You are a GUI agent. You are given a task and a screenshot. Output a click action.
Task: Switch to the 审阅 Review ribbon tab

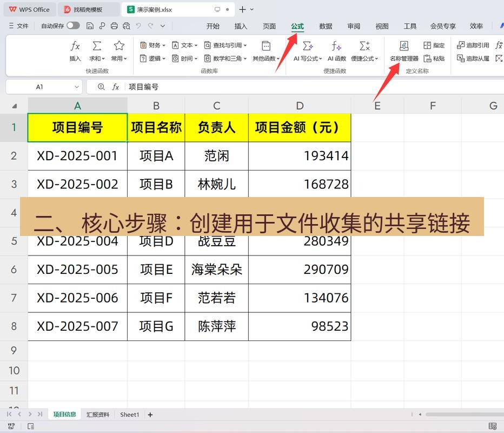[x=354, y=26]
